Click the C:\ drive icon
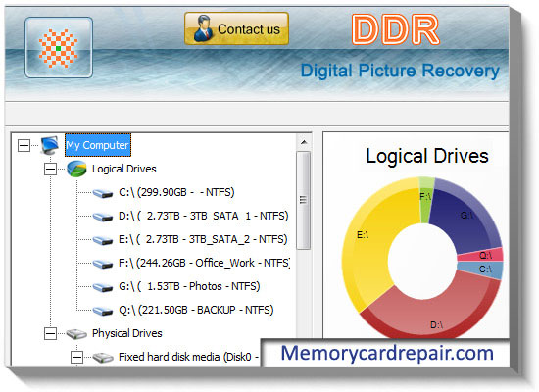Viewport: 539px width, 392px height. (103, 193)
